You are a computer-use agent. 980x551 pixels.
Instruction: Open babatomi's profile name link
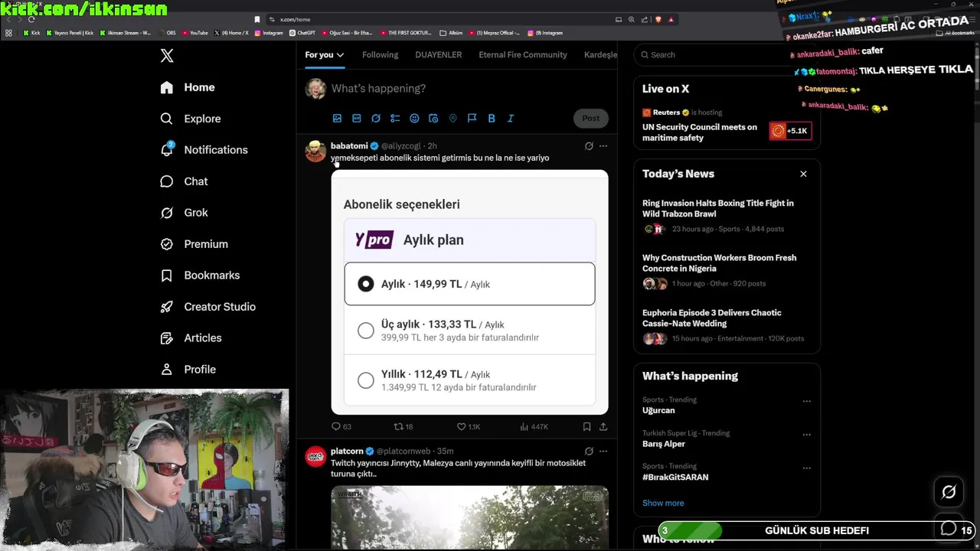(x=349, y=145)
